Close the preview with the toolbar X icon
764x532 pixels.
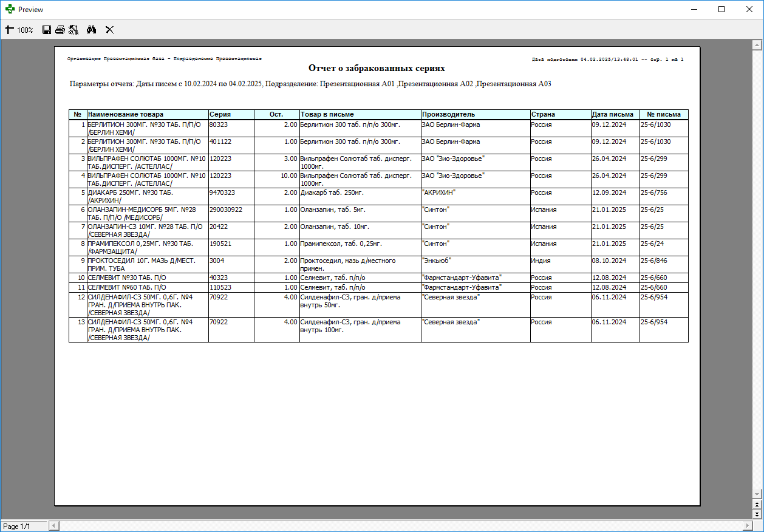click(x=110, y=30)
